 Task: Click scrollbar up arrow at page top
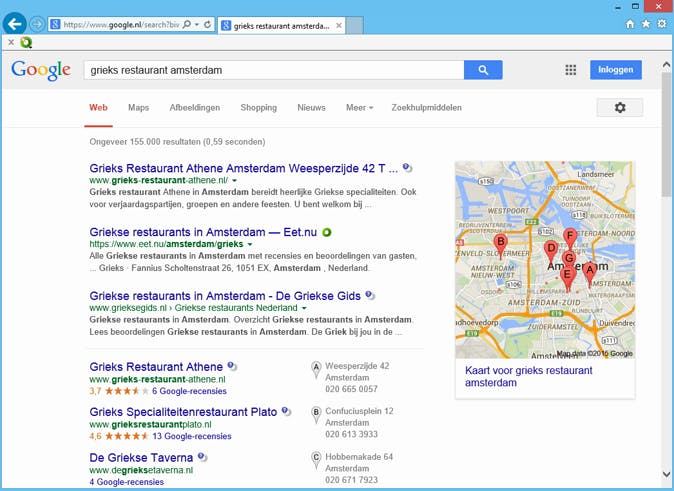666,65
